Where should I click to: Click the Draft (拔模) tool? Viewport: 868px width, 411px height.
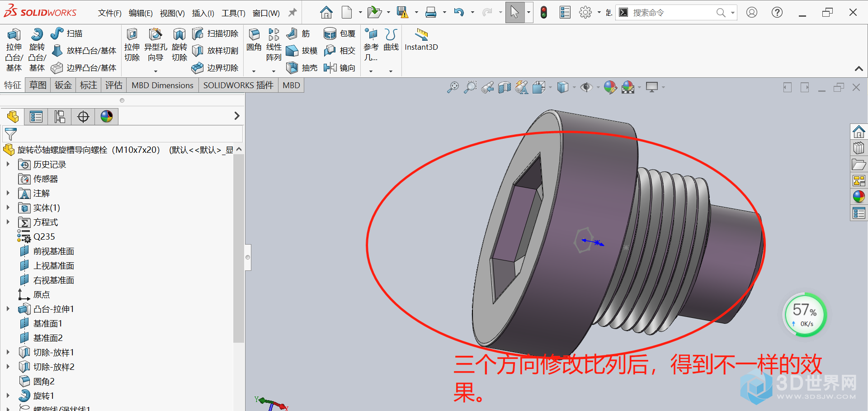point(302,51)
